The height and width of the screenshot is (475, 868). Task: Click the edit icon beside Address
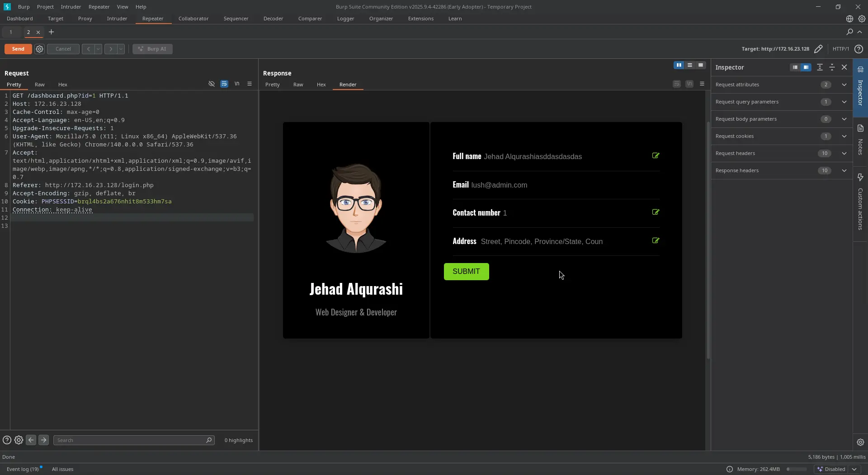tap(656, 241)
